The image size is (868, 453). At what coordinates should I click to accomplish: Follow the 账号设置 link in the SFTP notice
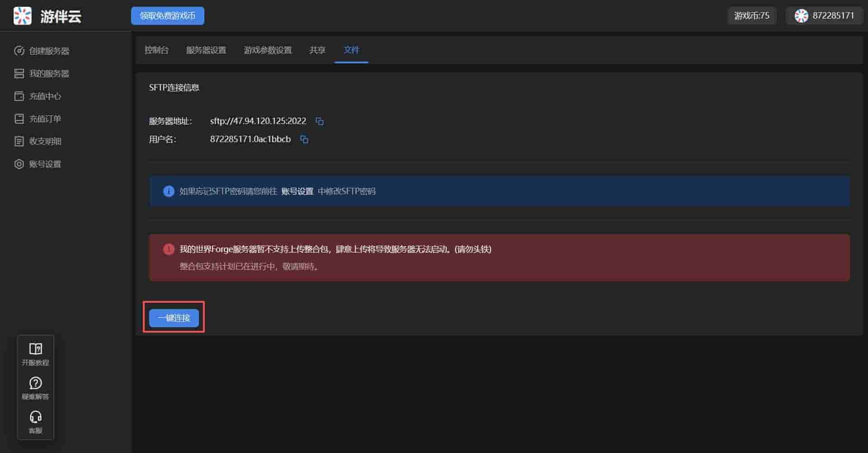click(297, 191)
